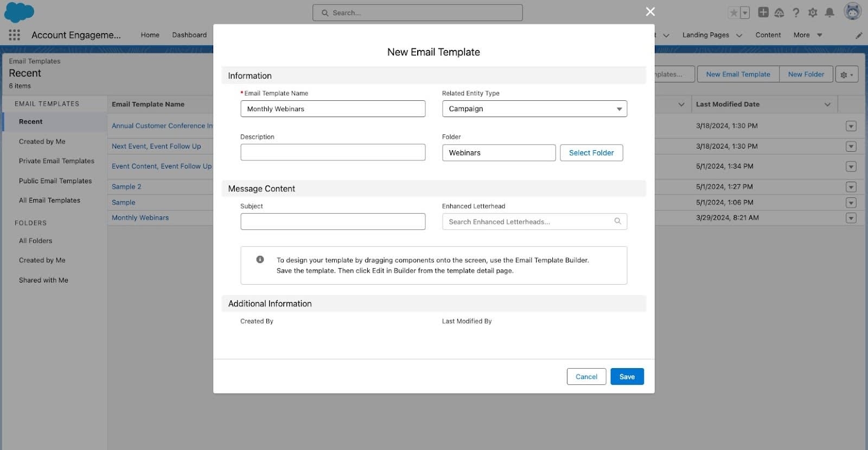Click the magnifier in Enhanced Letterhead field

click(617, 221)
